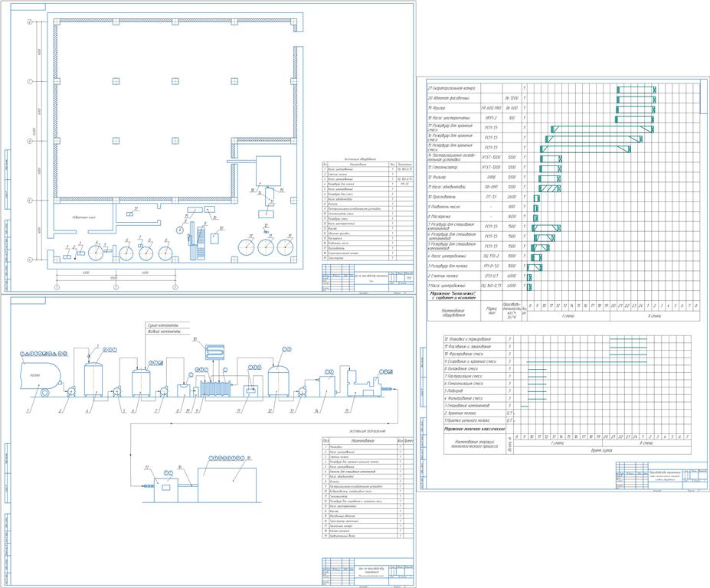The width and height of the screenshot is (710, 588).
Task: Click the 'Наименование оборудования' column header
Action: 453,312
